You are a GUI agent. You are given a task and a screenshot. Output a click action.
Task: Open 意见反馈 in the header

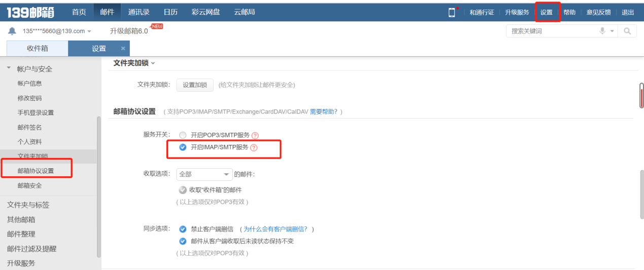tap(598, 13)
